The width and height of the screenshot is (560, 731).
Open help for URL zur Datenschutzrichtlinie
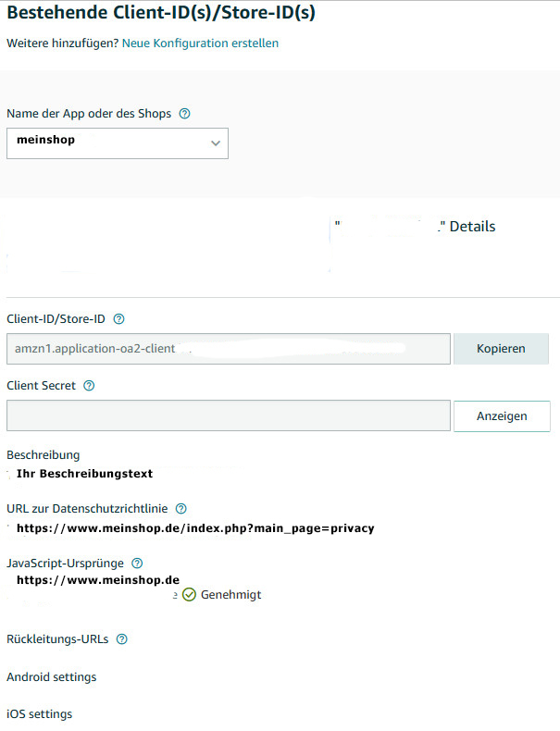click(180, 509)
